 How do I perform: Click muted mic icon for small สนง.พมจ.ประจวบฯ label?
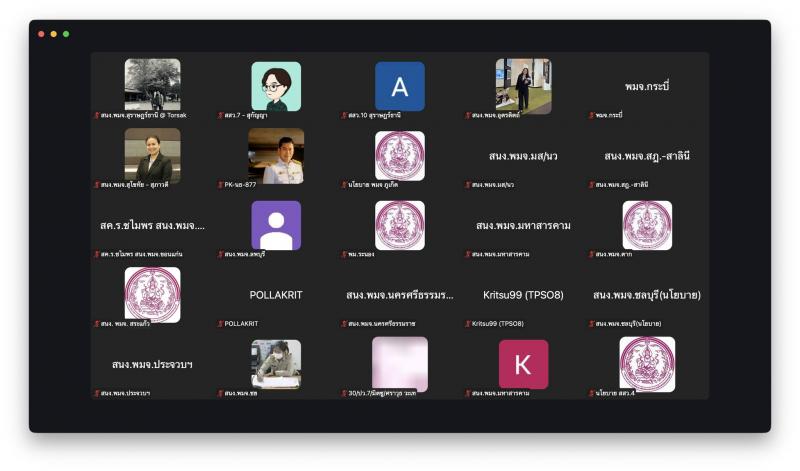click(x=96, y=393)
